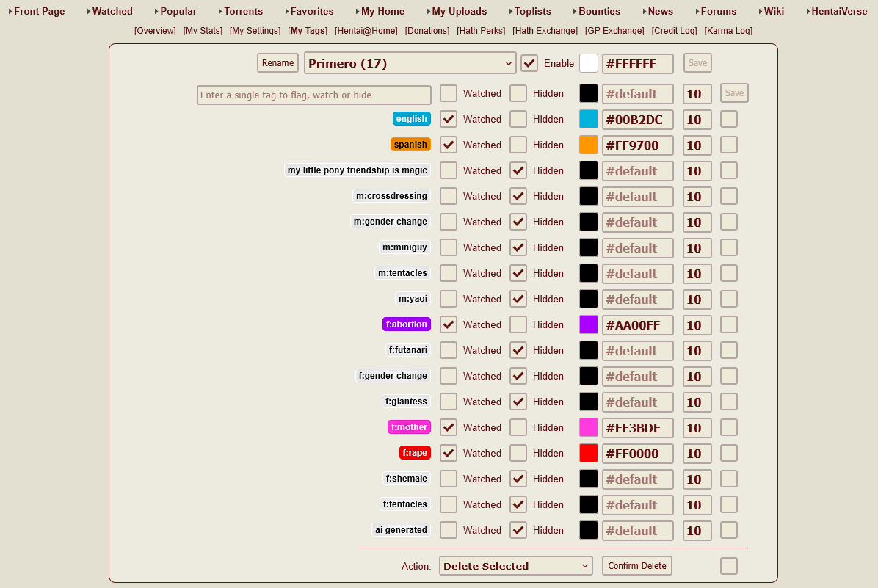Image resolution: width=878 pixels, height=588 pixels.
Task: Click the orange spanish tag badge
Action: [410, 145]
